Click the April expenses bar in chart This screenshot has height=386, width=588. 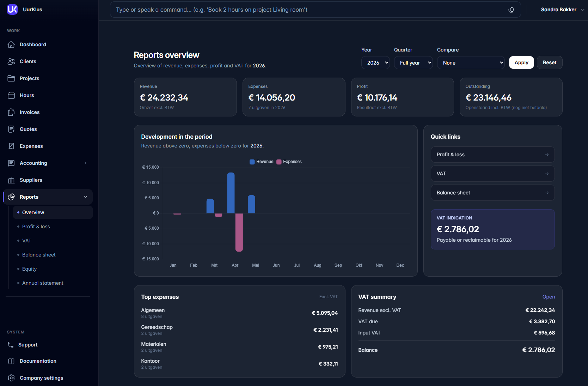(239, 233)
